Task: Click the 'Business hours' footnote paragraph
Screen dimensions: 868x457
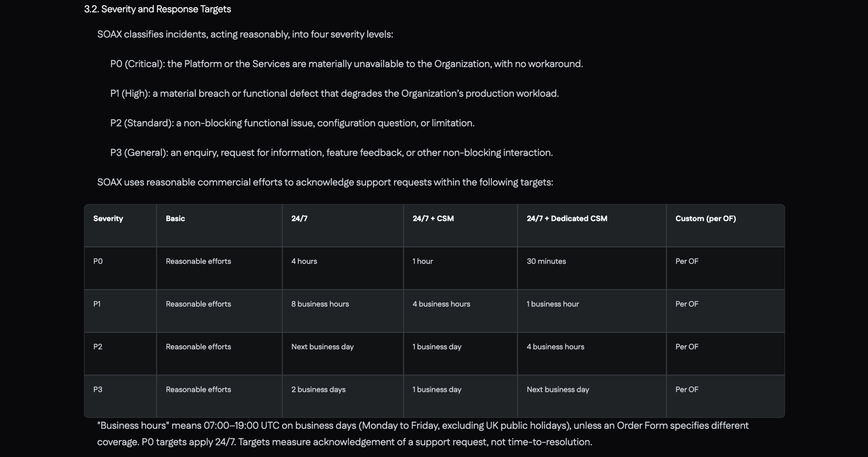Action: click(423, 434)
